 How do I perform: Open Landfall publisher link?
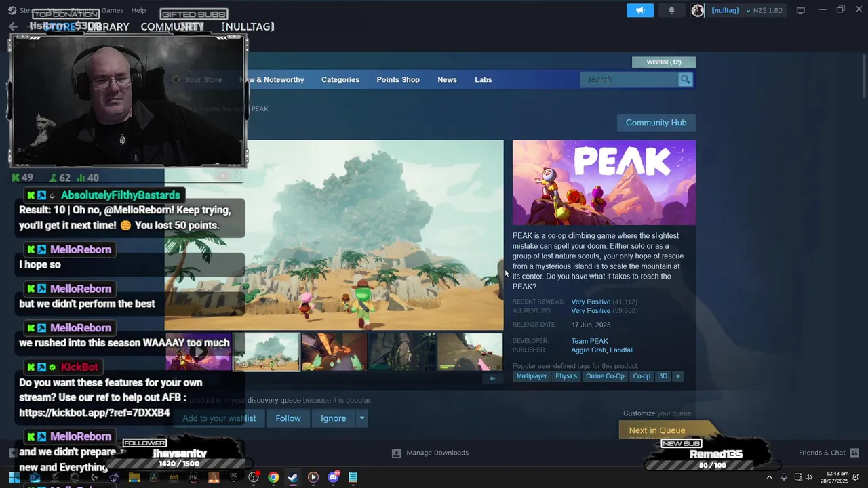point(622,350)
